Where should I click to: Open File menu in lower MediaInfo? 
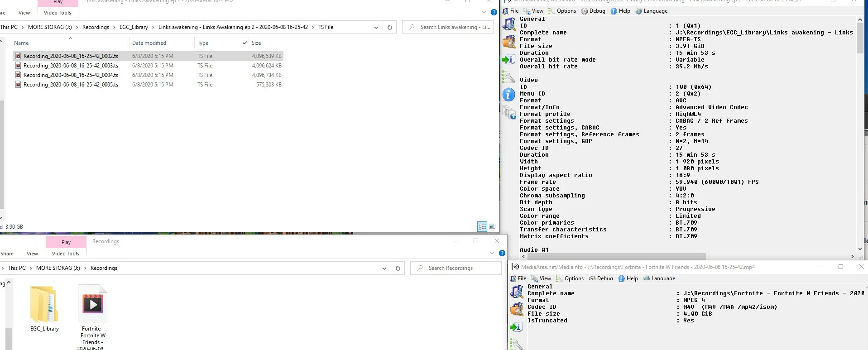click(x=518, y=278)
